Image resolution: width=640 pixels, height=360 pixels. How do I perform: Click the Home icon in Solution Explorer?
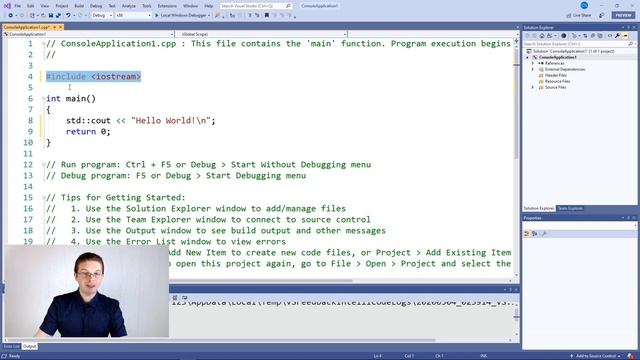pos(542,36)
